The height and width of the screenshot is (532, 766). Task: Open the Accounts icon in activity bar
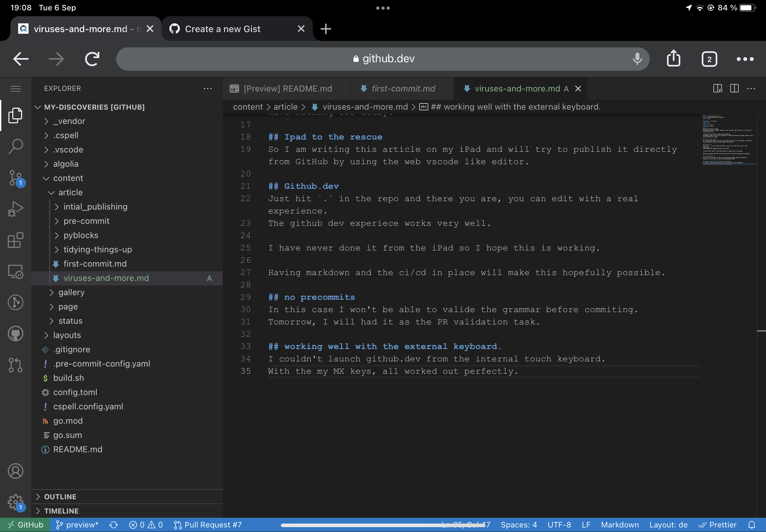(15, 471)
